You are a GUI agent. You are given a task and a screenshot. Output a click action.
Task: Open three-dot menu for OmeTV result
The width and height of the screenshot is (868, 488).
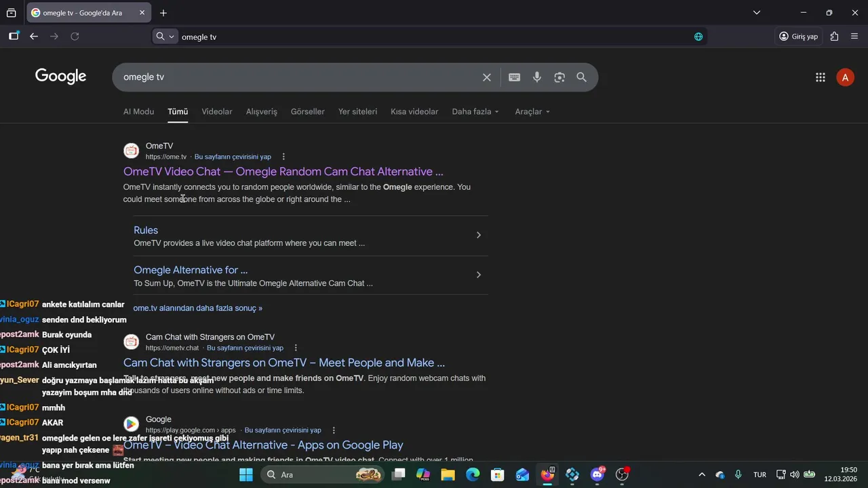click(x=283, y=157)
